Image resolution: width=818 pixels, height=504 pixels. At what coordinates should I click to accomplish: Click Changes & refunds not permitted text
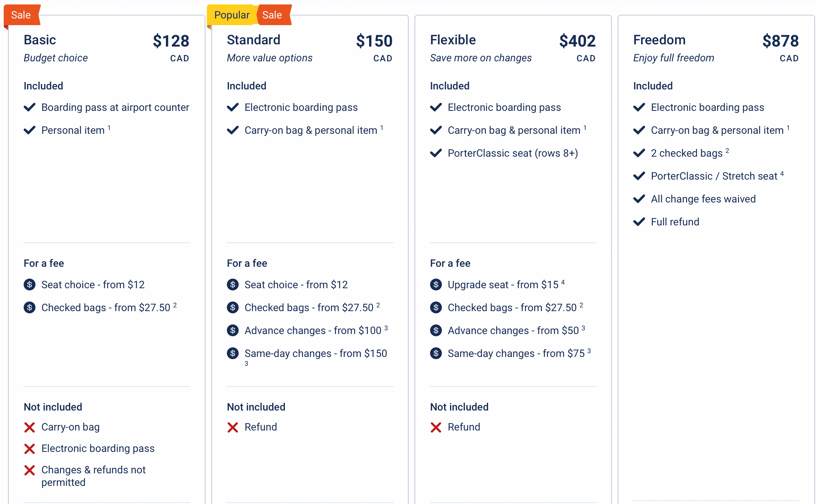click(93, 476)
